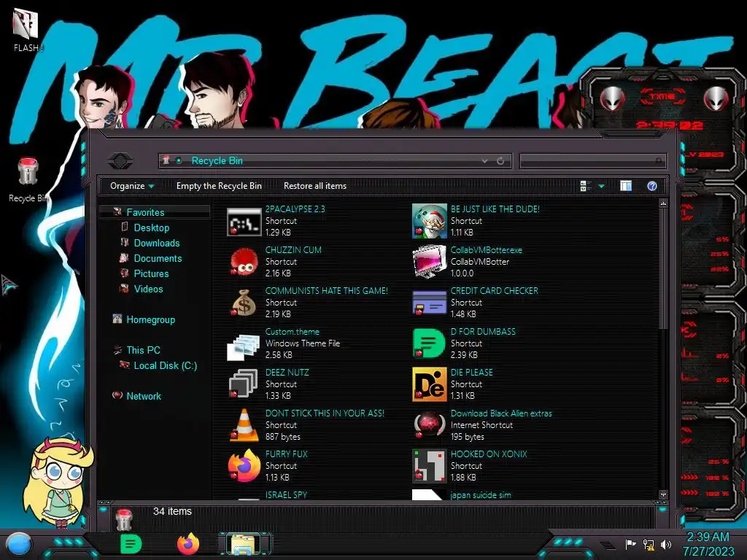Select the CHUZZIN CUM red fuzzy icon
This screenshot has width=747, height=560.
(244, 262)
